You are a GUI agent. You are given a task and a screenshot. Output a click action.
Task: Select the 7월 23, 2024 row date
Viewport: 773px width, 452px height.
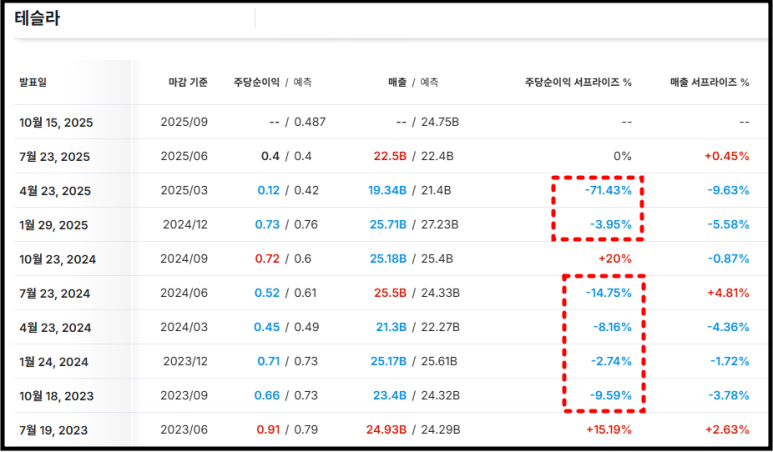[55, 294]
